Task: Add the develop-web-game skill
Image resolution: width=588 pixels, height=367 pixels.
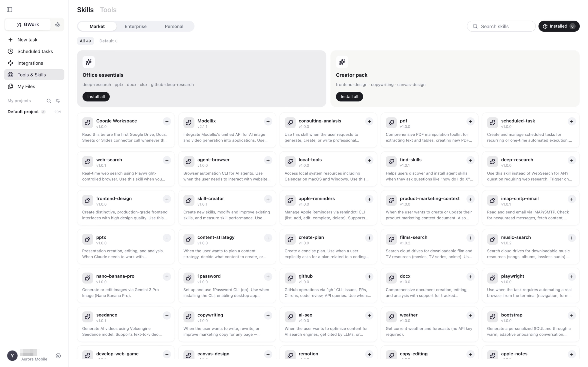Action: click(x=167, y=354)
